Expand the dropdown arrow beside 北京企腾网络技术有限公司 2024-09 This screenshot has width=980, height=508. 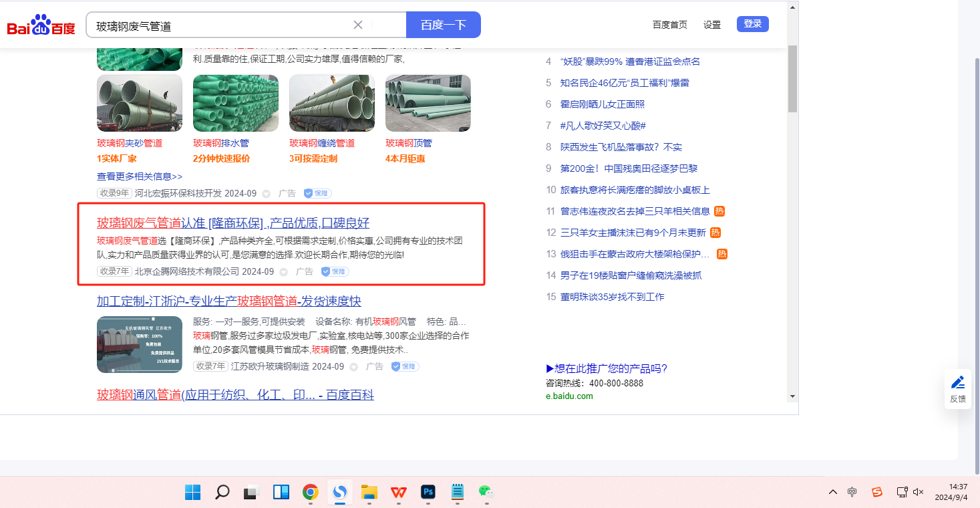tap(283, 272)
